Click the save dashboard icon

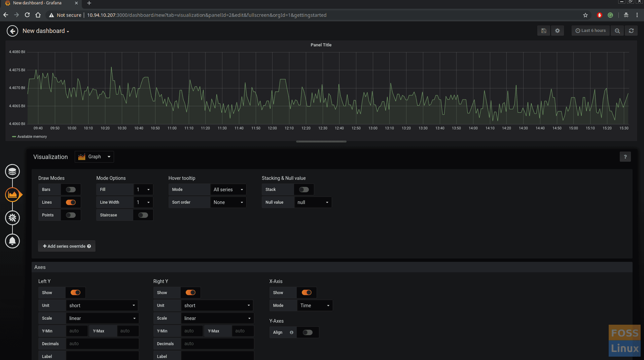(543, 31)
